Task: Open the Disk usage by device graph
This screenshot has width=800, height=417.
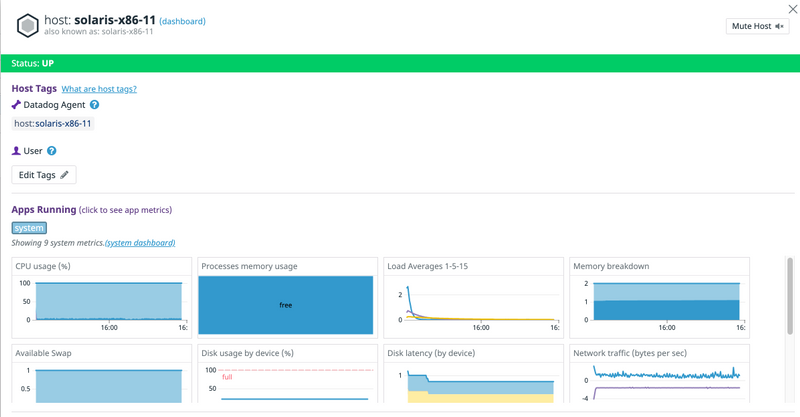Action: click(x=287, y=374)
